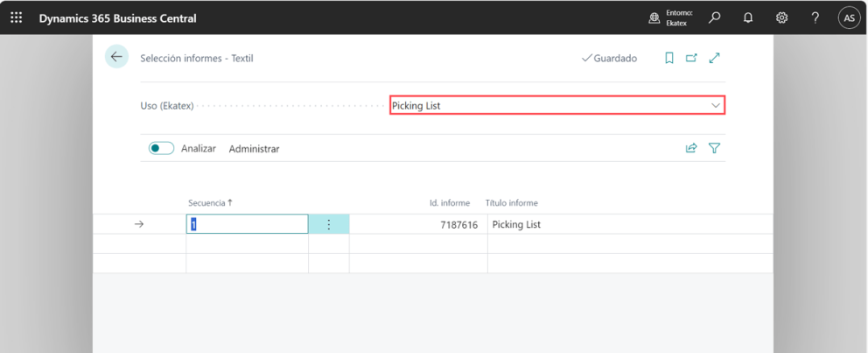Click the search magnifier icon
The width and height of the screenshot is (868, 353).
(x=715, y=18)
